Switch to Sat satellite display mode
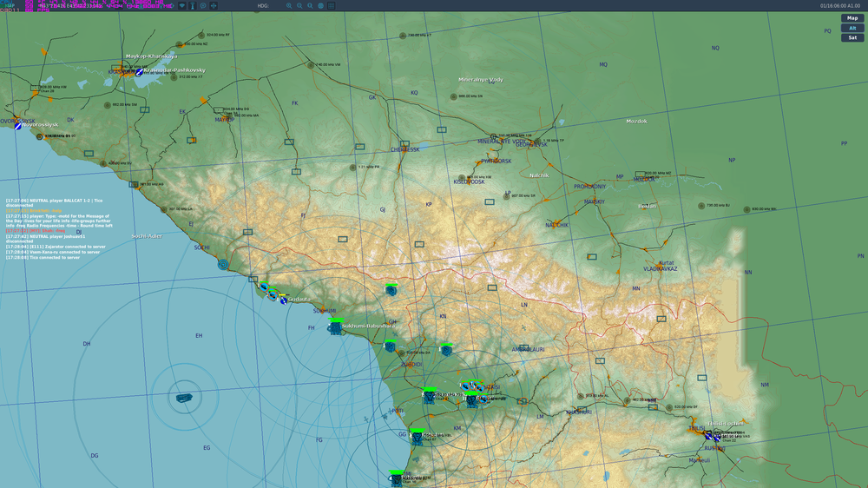The height and width of the screenshot is (488, 868). 852,37
